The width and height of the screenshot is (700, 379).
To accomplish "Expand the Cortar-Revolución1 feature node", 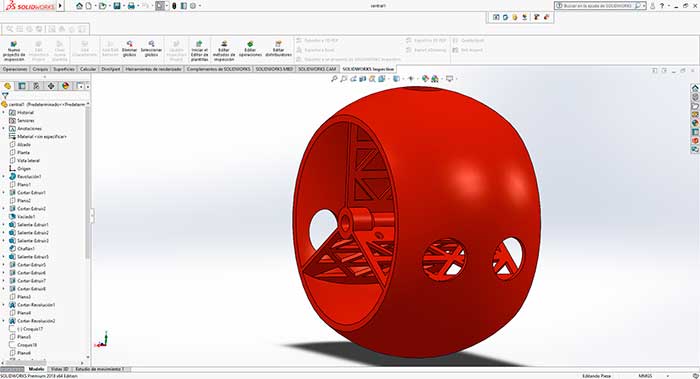I will pyautogui.click(x=4, y=305).
